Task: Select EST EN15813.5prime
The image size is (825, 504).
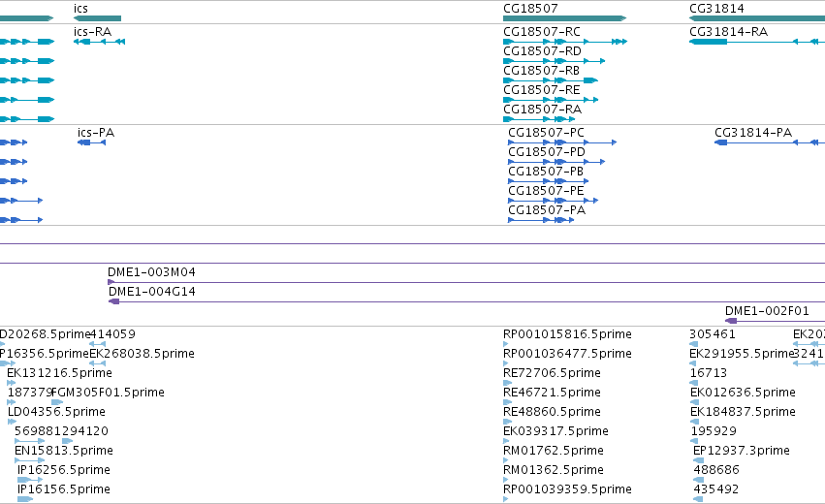Action: pyautogui.click(x=64, y=451)
